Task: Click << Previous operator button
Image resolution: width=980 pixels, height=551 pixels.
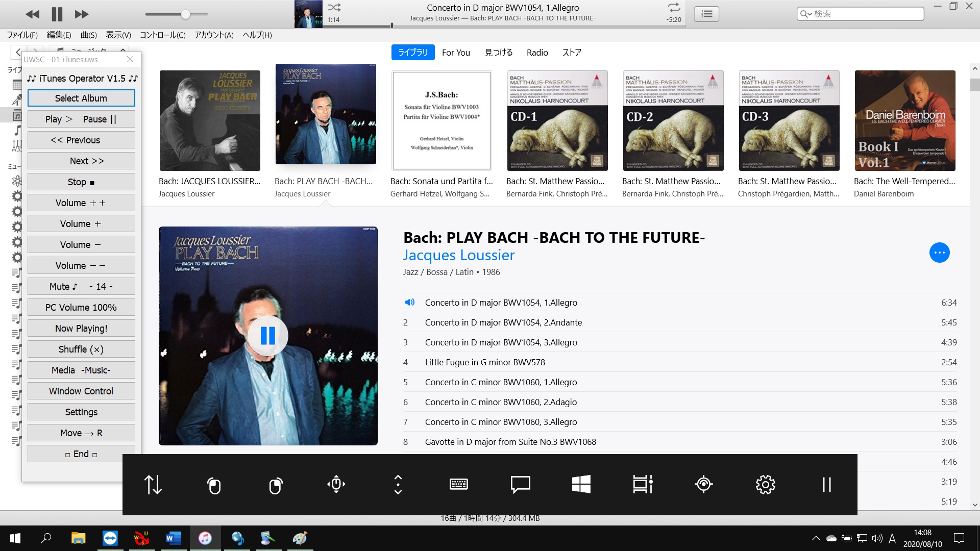Action: (81, 140)
